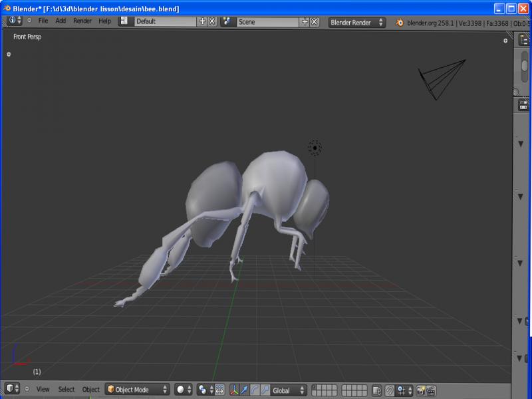Open the pivot point dropdown
This screenshot has width=532, height=399.
205,390
